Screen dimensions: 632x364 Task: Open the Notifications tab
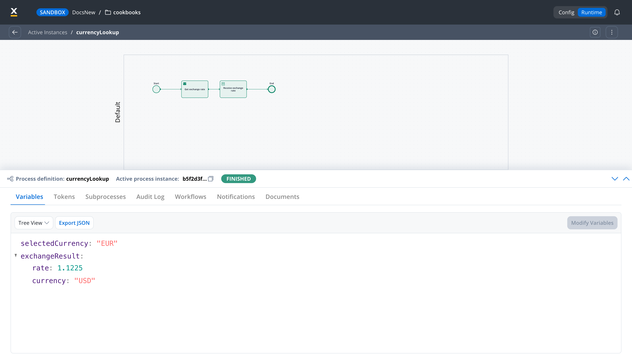tap(236, 197)
